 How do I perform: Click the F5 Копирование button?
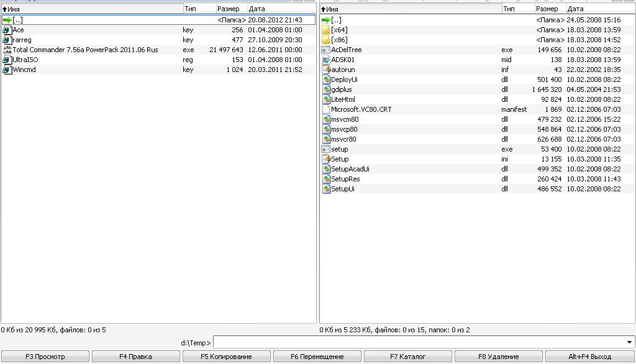[226, 357]
